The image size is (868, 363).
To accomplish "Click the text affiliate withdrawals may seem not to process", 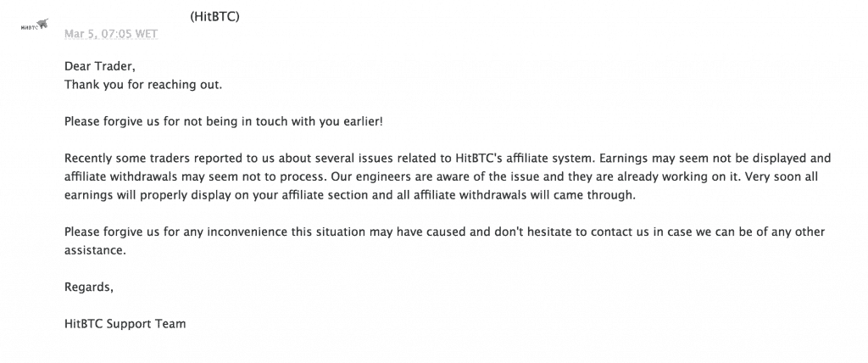I will pyautogui.click(x=192, y=176).
